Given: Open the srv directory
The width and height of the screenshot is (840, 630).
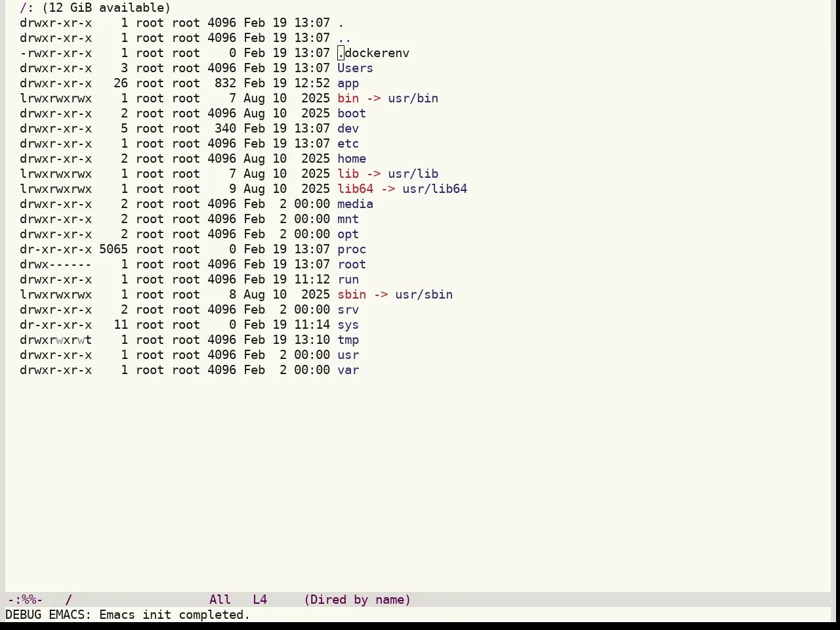Looking at the screenshot, I should coord(348,310).
